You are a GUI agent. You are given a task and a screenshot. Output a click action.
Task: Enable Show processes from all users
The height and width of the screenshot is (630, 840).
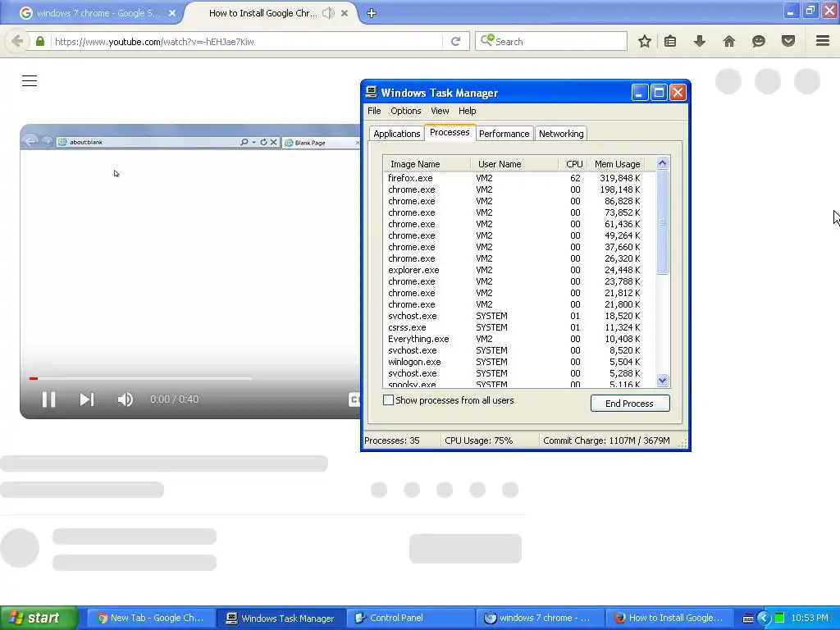point(388,400)
